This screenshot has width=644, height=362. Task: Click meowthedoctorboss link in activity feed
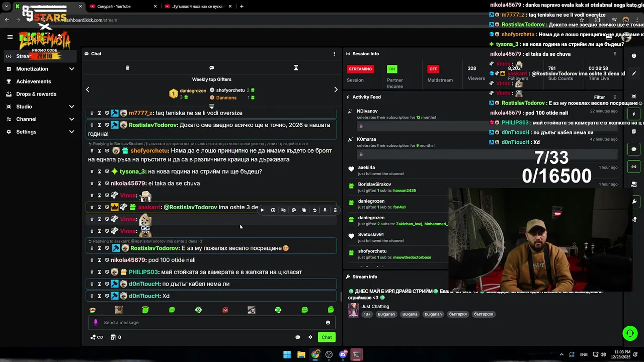click(412, 257)
